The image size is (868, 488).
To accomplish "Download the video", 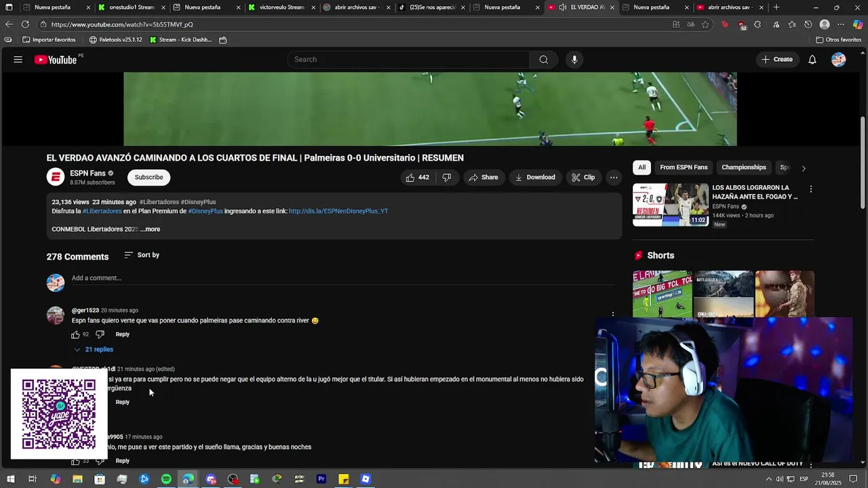I will (535, 178).
